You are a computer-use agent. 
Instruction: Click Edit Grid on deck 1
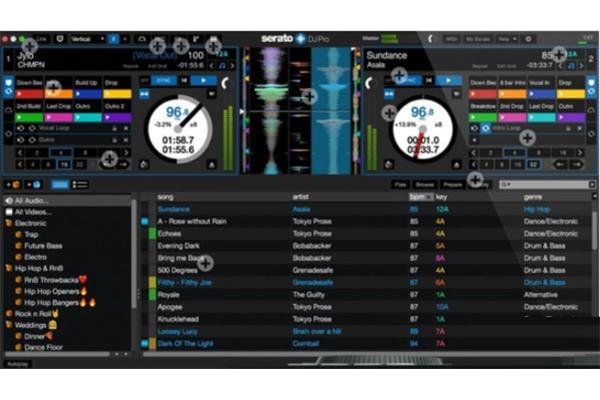(x=157, y=66)
